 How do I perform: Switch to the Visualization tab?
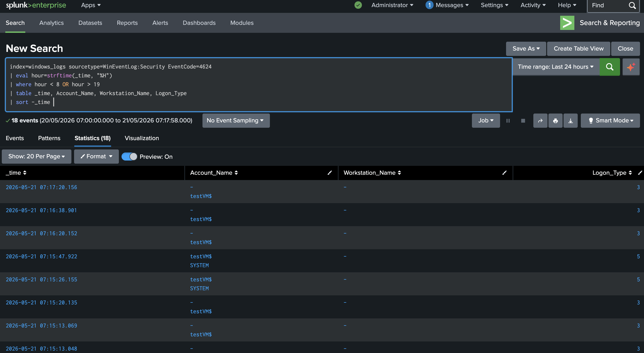pyautogui.click(x=142, y=138)
